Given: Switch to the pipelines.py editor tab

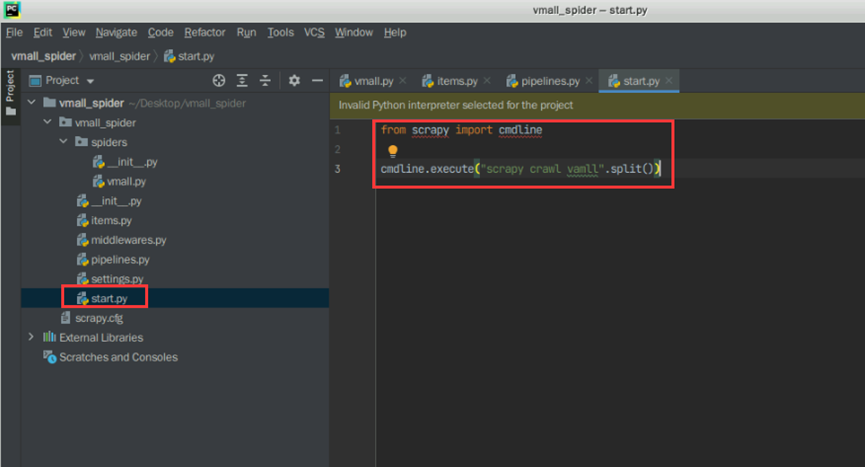Looking at the screenshot, I should point(551,81).
